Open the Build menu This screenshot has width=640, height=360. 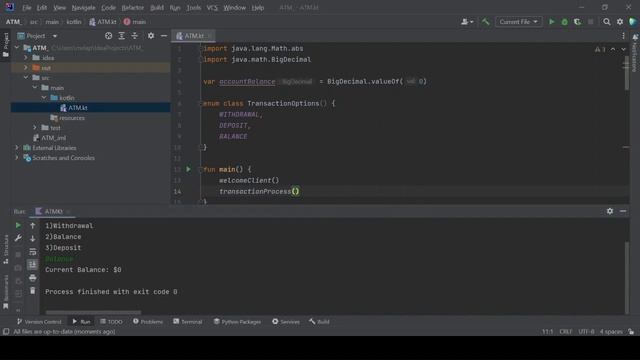click(x=157, y=8)
